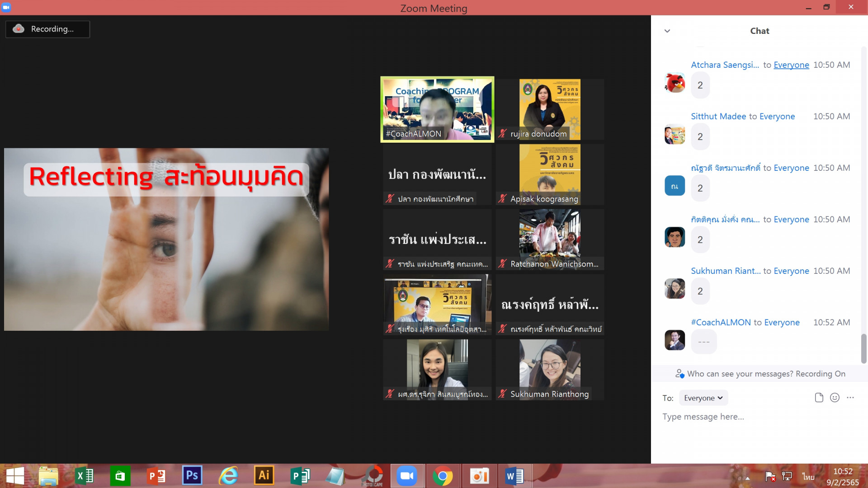This screenshot has width=868, height=488.
Task: Open the PhotoScape taskbar icon
Action: pyautogui.click(x=373, y=476)
